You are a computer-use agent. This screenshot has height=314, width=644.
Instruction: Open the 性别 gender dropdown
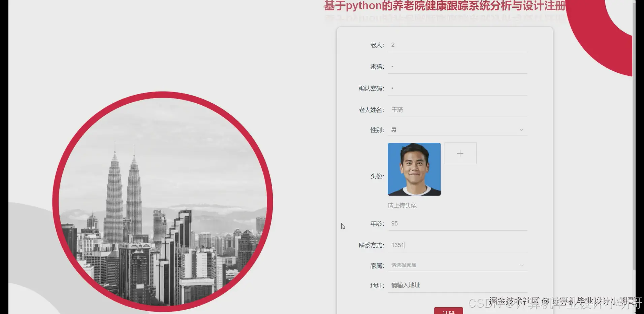tap(438, 129)
